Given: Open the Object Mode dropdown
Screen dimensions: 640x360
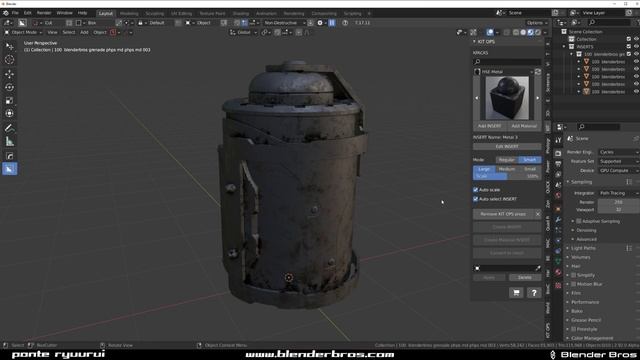Looking at the screenshot, I should click(23, 32).
